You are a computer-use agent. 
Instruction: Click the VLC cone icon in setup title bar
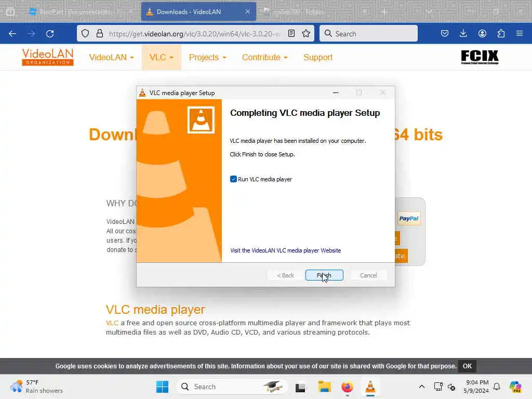coord(142,92)
